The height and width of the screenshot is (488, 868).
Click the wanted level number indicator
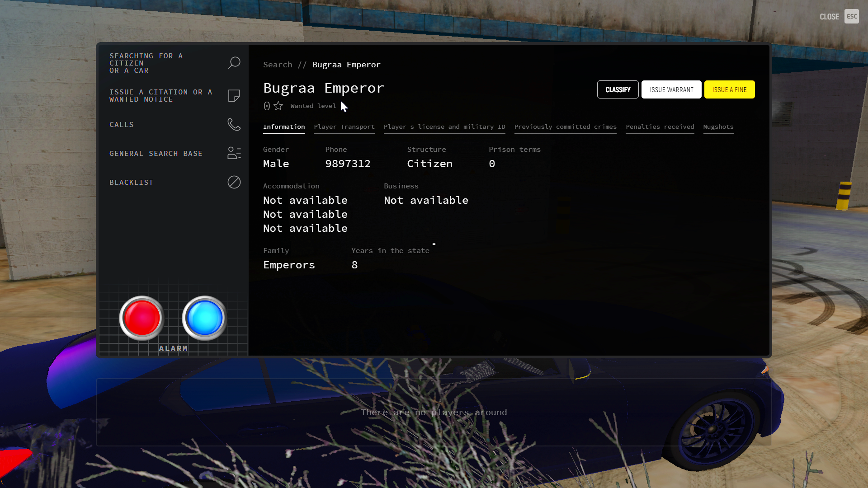tap(267, 106)
